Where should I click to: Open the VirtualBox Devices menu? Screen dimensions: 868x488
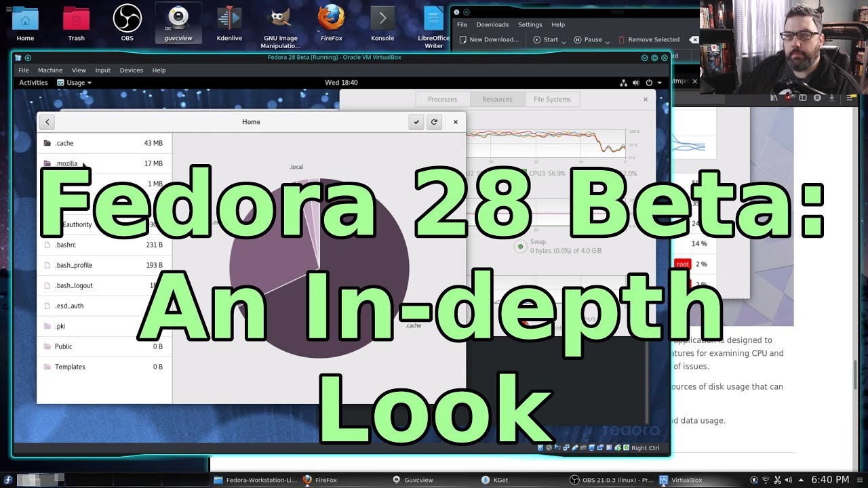point(132,70)
